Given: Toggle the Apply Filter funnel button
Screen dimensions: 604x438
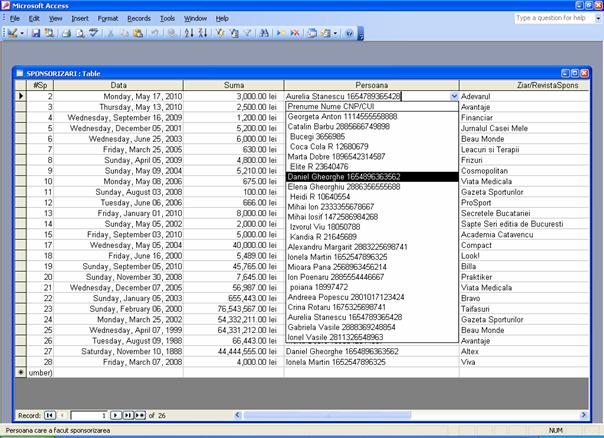Looking at the screenshot, I should click(x=246, y=33).
